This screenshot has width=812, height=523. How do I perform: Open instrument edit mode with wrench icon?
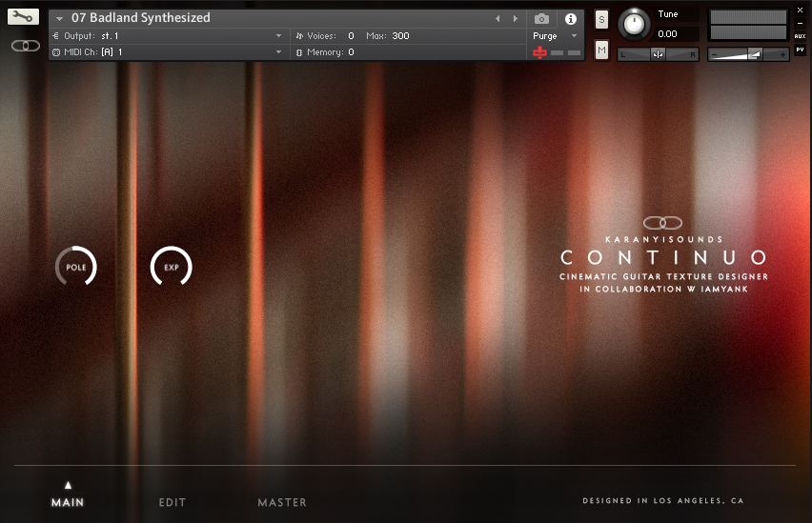coord(23,16)
